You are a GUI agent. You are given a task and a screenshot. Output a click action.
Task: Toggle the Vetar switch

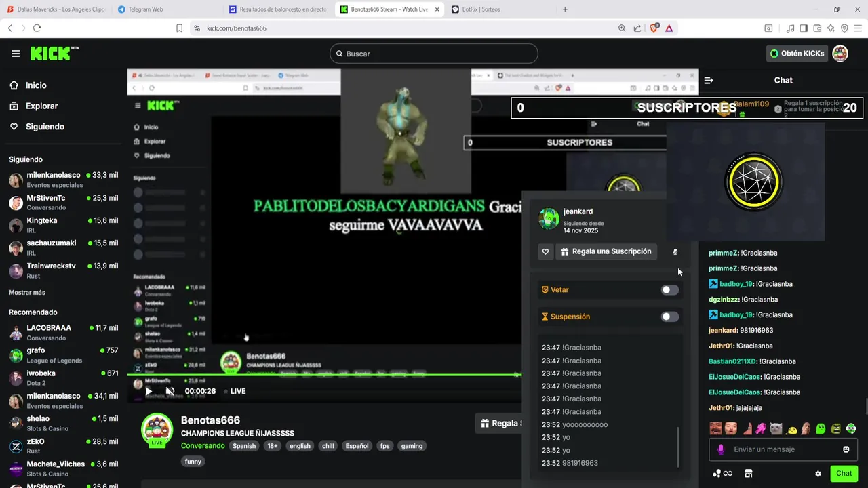pyautogui.click(x=669, y=290)
